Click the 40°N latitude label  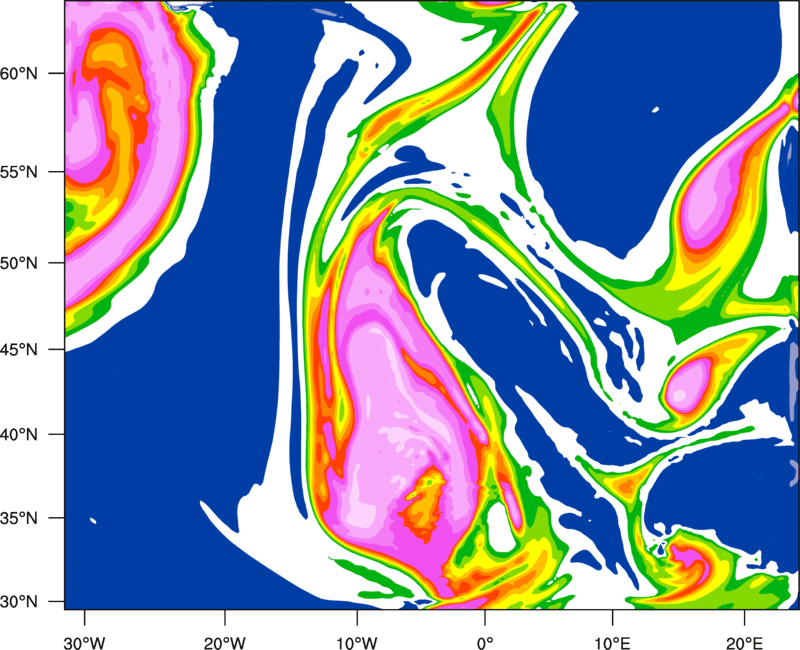19,435
